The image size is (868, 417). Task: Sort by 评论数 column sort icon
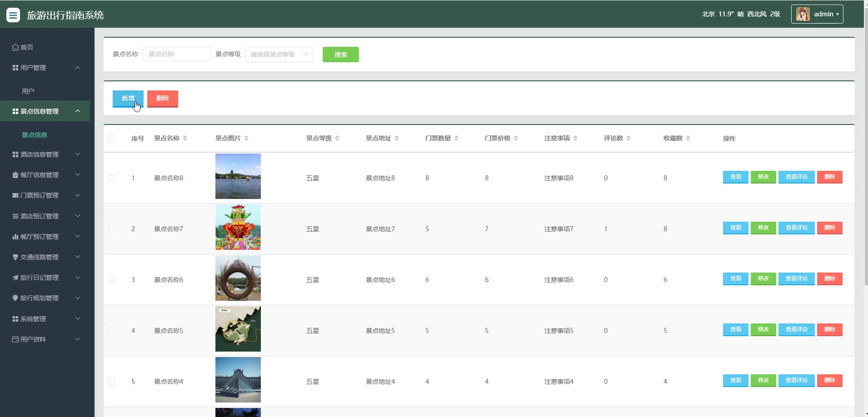(629, 138)
